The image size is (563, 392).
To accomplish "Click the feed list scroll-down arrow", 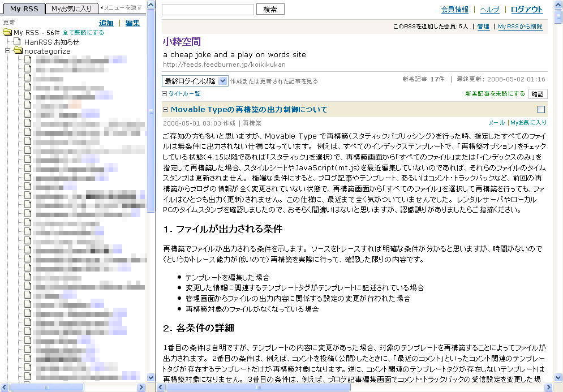I will pyautogui.click(x=151, y=377).
